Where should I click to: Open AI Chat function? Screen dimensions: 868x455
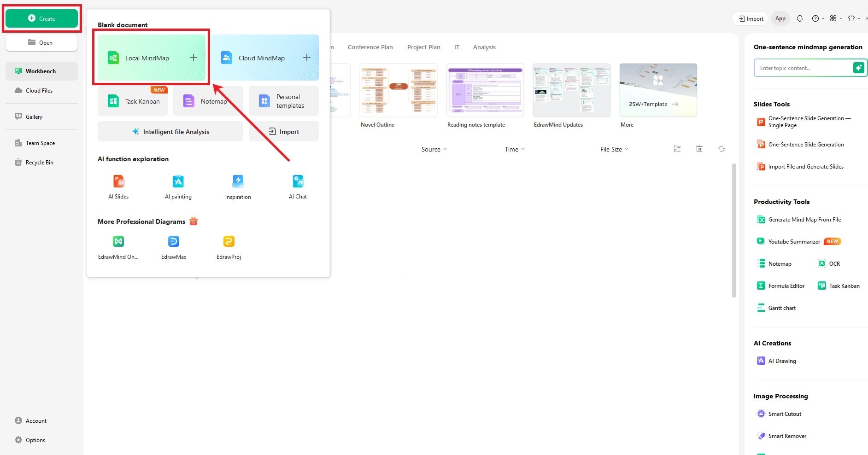coord(298,187)
